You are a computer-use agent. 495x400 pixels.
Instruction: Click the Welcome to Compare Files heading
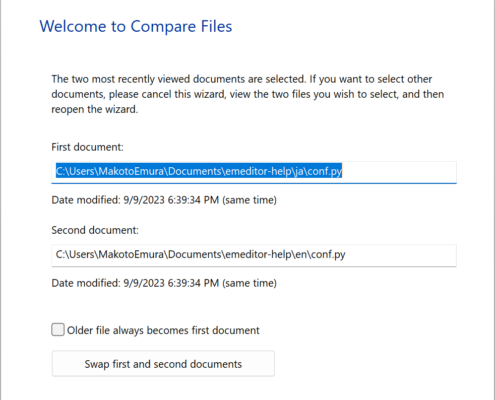tap(136, 26)
